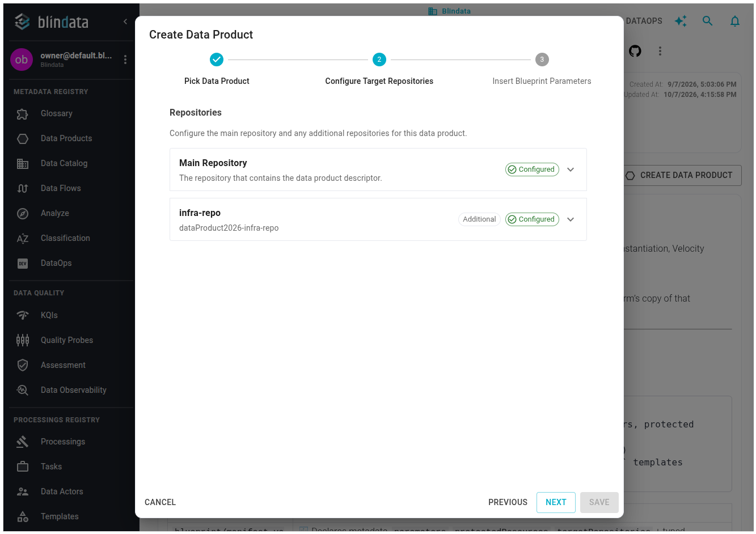Open the Data Catalog building icon

pos(23,164)
